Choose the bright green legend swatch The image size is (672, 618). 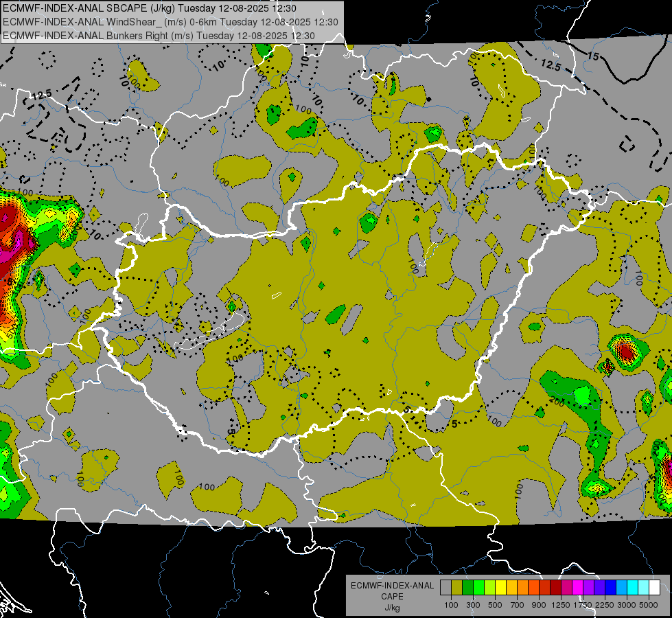tap(478, 588)
